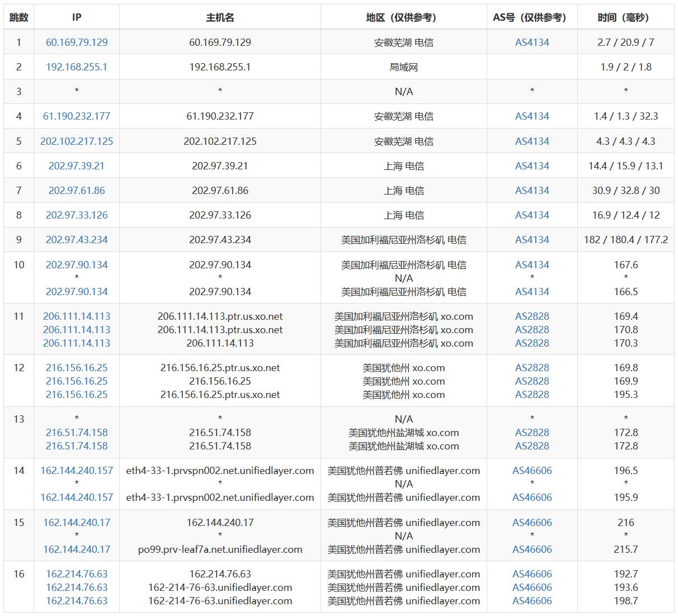Click the AS4134 link on hop 1

[x=531, y=42]
